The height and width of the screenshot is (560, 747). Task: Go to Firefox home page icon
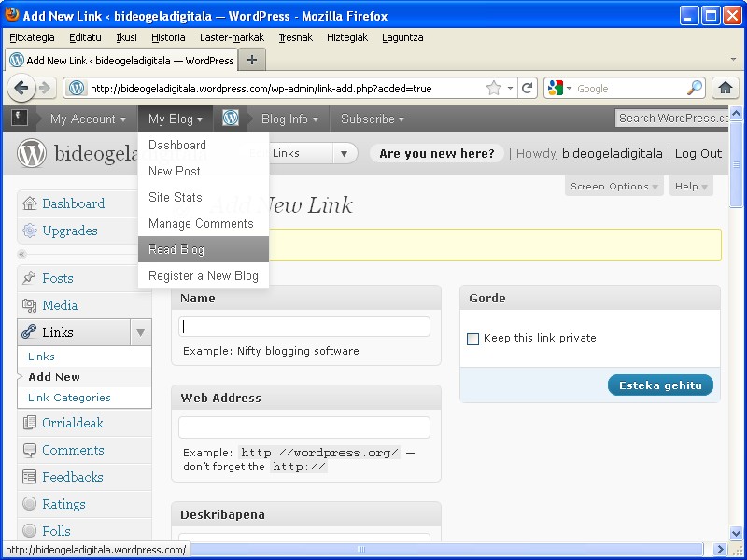(726, 88)
